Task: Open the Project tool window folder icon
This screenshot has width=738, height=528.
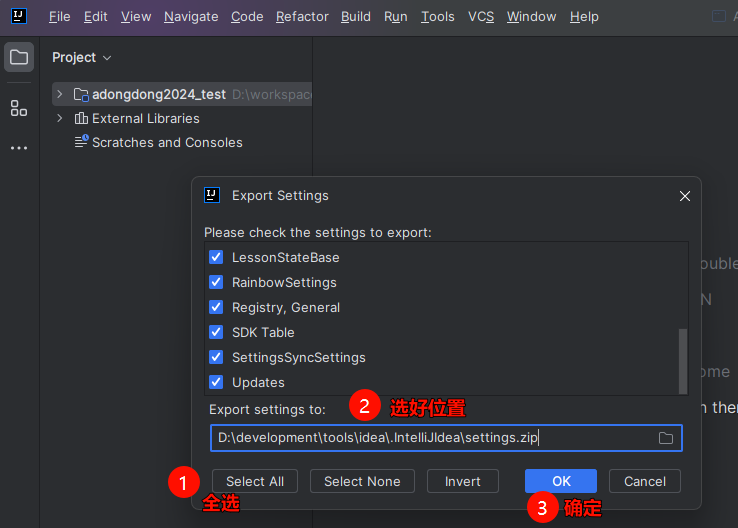Action: point(19,57)
